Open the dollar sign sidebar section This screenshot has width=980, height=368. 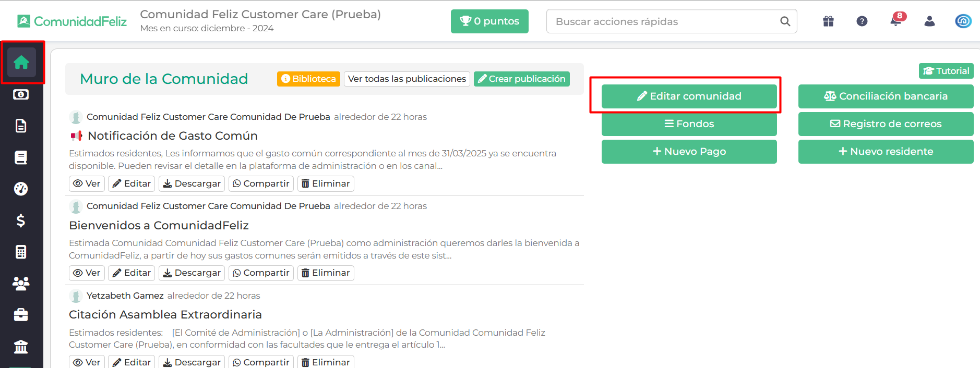pyautogui.click(x=21, y=220)
